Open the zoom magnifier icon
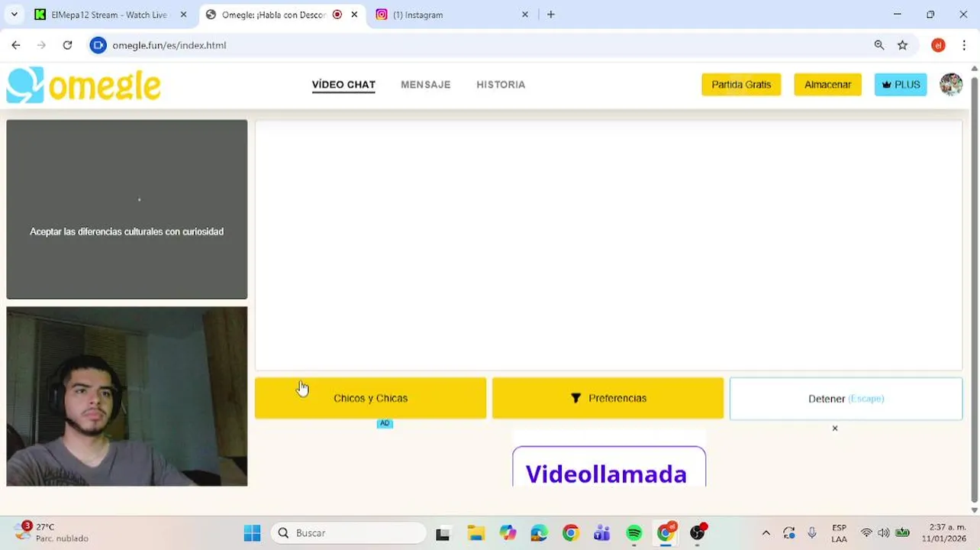Viewport: 980px width, 550px height. coord(879,45)
